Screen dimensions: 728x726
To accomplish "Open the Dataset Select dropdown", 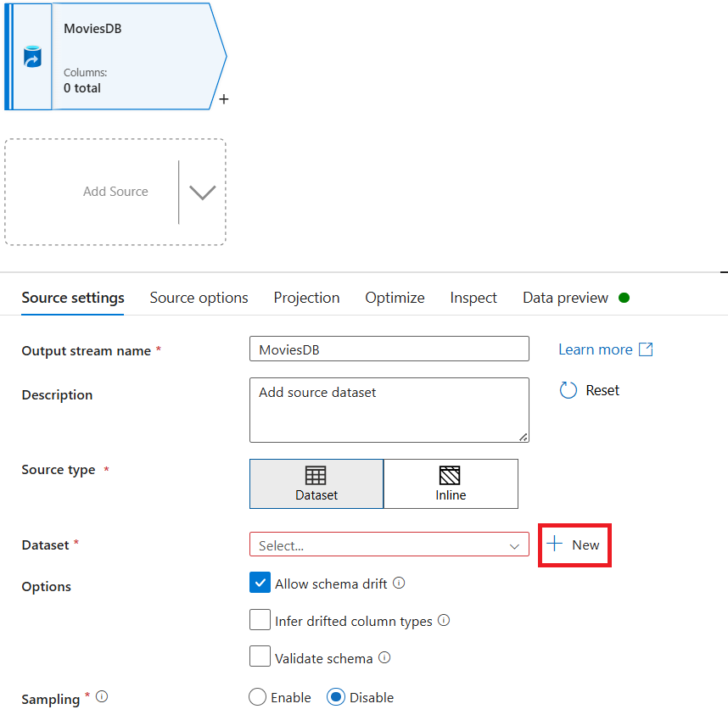I will pyautogui.click(x=389, y=544).
